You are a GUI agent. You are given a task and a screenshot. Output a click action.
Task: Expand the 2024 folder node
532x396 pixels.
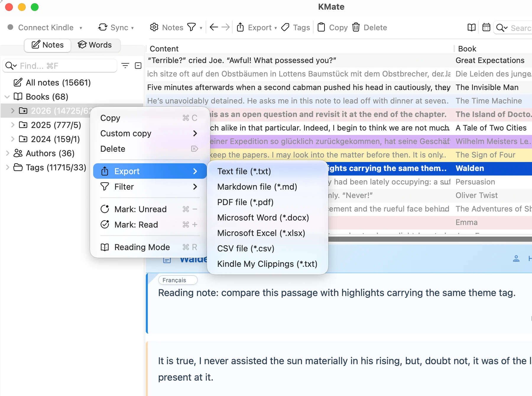13,139
